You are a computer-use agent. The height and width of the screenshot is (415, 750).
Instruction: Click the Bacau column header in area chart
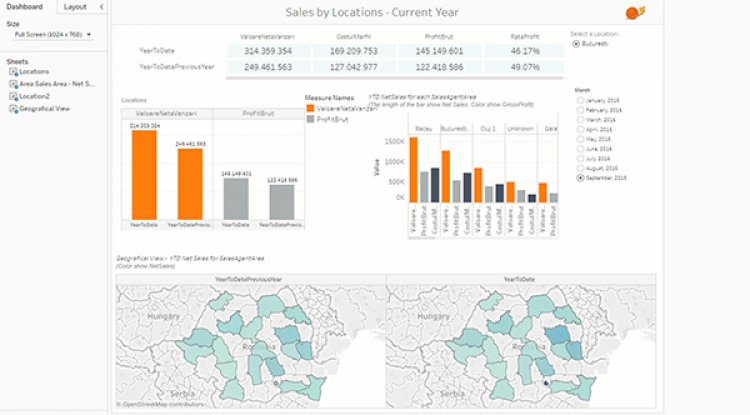pyautogui.click(x=424, y=129)
